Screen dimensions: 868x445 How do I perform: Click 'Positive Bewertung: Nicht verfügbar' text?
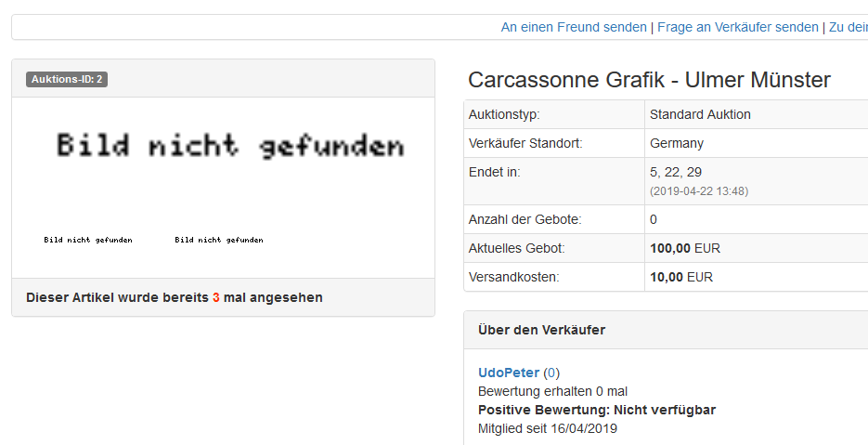coord(596,410)
